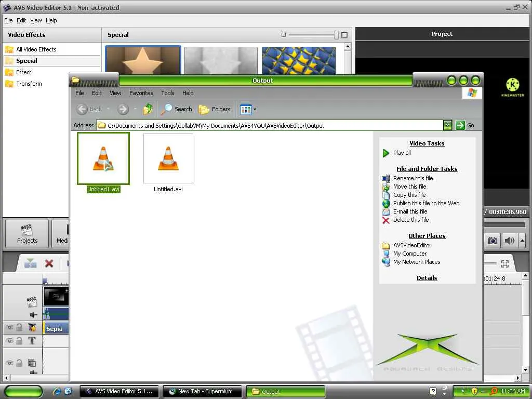Click Move this file link
532x399 pixels.
409,187
